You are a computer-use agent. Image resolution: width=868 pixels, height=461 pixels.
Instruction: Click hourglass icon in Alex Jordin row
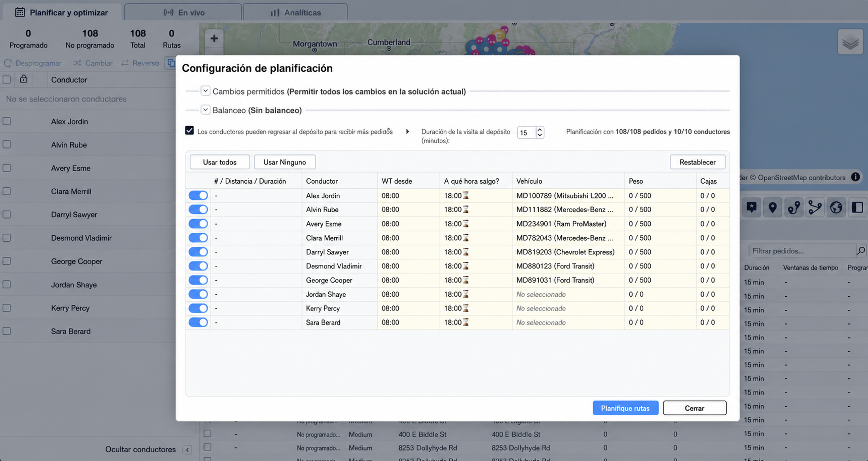(466, 196)
